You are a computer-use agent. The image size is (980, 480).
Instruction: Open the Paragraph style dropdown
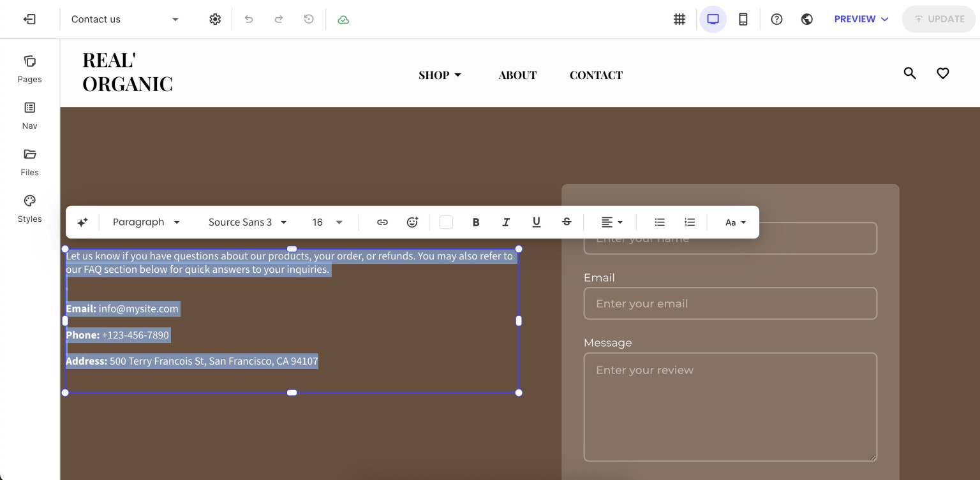coord(146,222)
